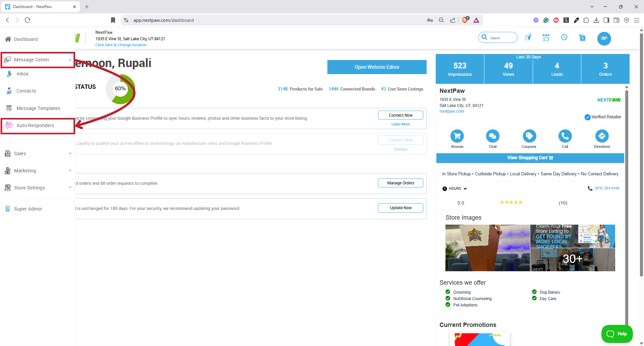
Task: Open Auto-Responders in the sidebar
Action: pos(35,125)
